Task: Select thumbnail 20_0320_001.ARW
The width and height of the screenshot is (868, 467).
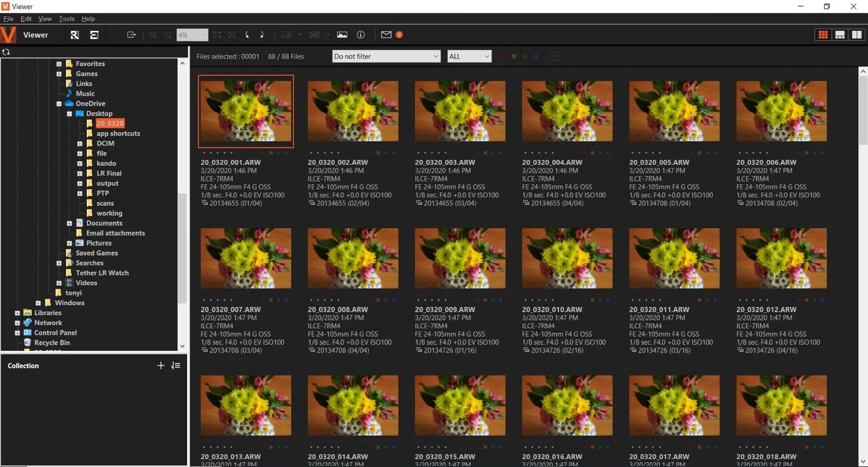Action: pos(246,111)
